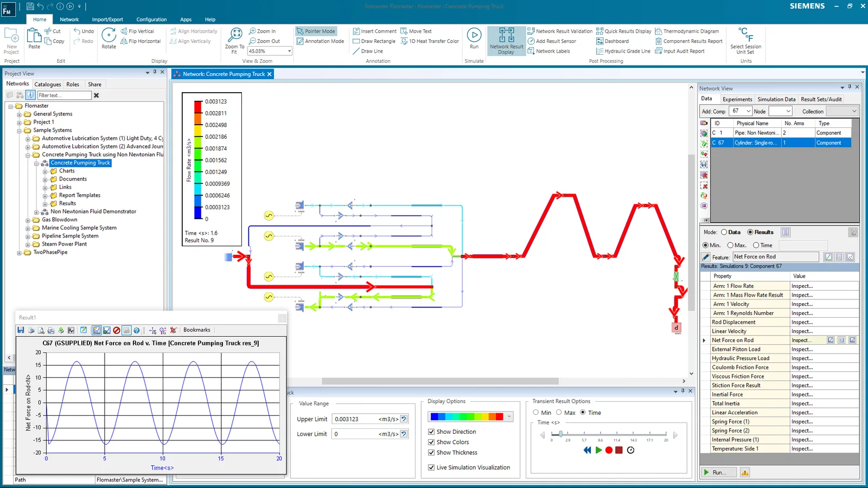The image size is (868, 488).
Task: Select Session Unit Set
Action: 746,41
